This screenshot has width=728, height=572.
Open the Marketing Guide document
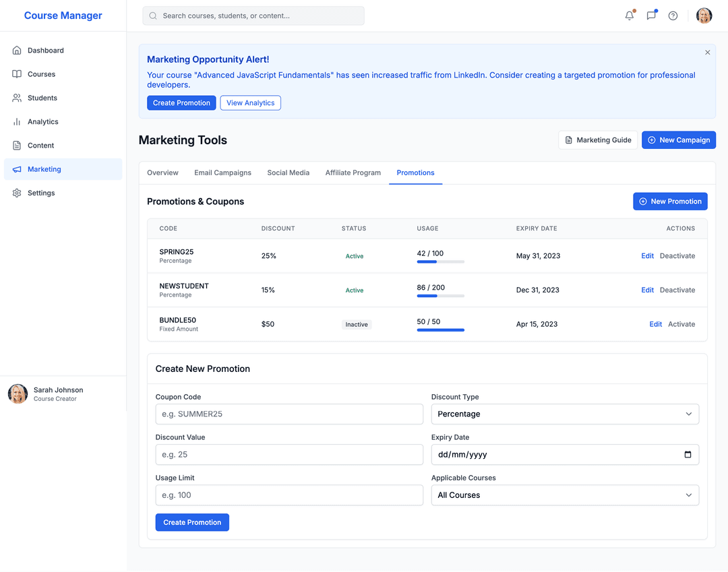[597, 140]
